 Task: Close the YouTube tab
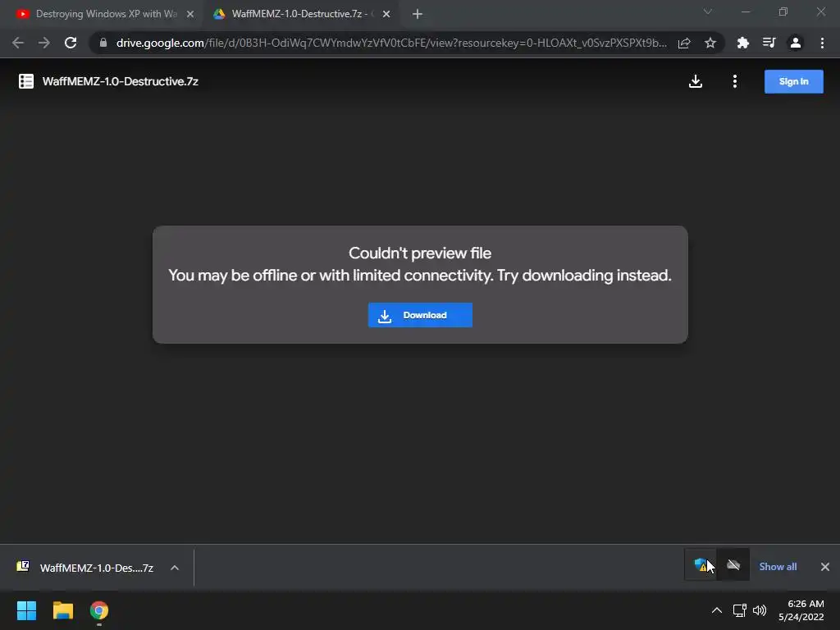[190, 14]
